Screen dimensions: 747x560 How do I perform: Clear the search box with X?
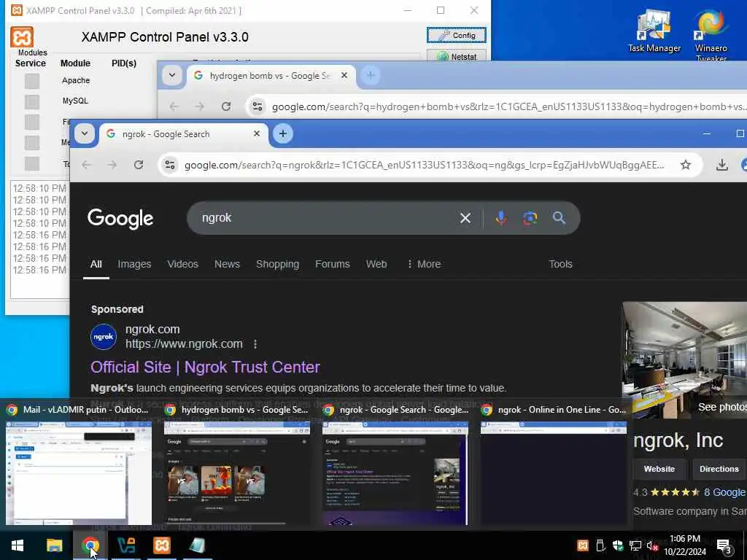[465, 218]
